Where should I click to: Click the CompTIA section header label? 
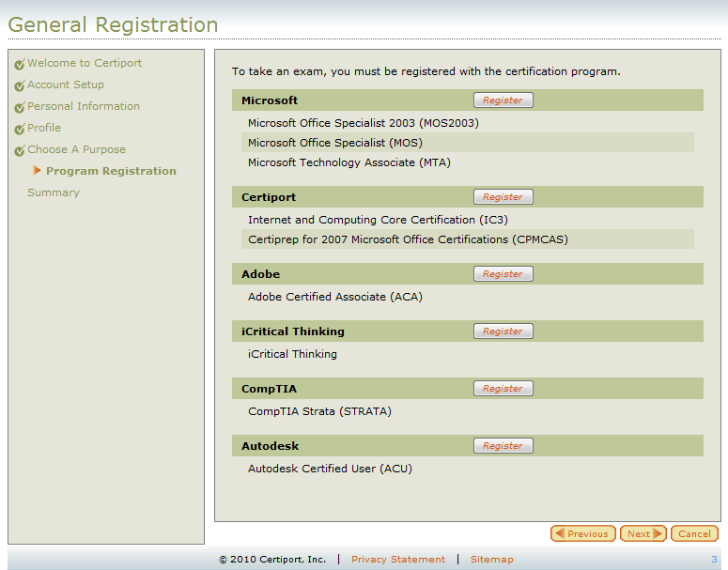tap(269, 389)
